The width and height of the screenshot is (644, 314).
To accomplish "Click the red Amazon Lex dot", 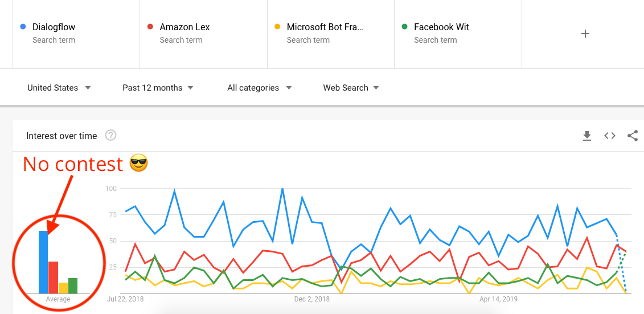I will [x=150, y=27].
